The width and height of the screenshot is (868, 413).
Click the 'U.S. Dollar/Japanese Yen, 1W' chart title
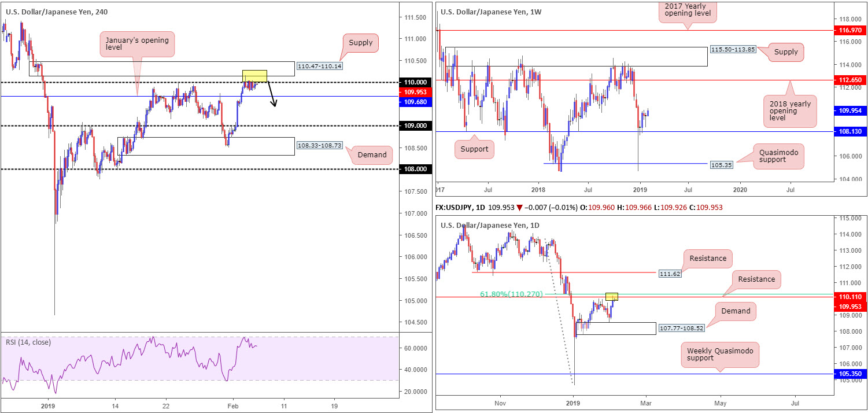click(492, 11)
